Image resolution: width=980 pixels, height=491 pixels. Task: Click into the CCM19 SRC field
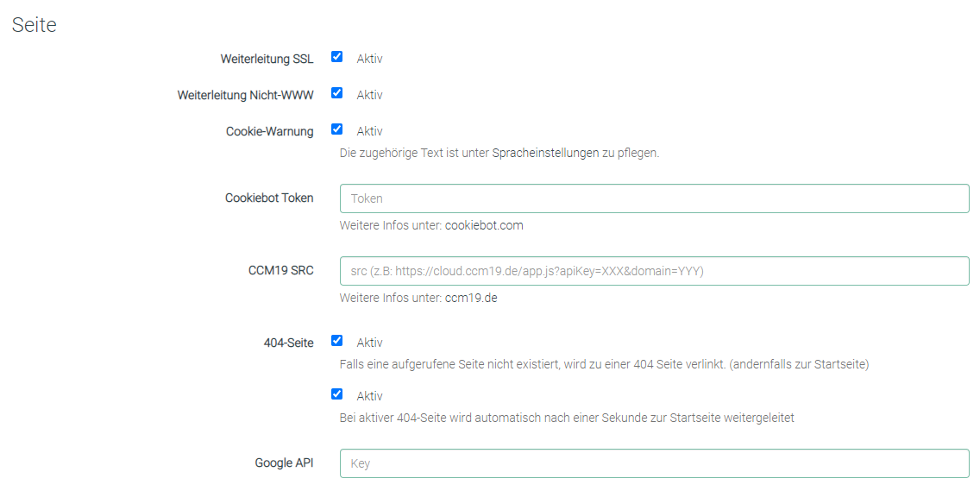654,271
